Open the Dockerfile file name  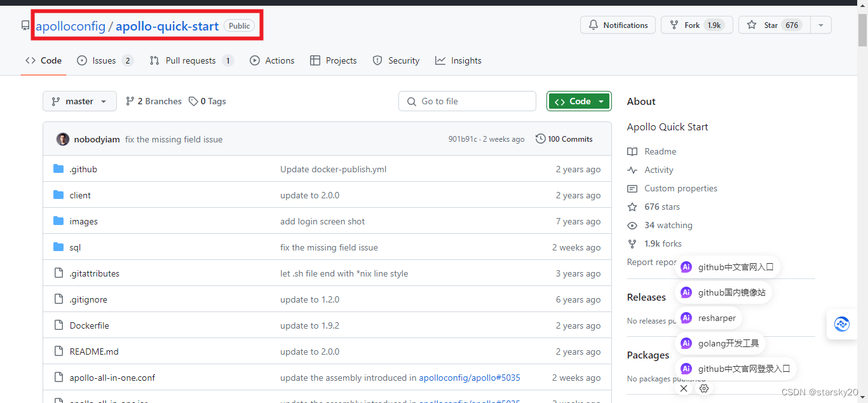(89, 325)
